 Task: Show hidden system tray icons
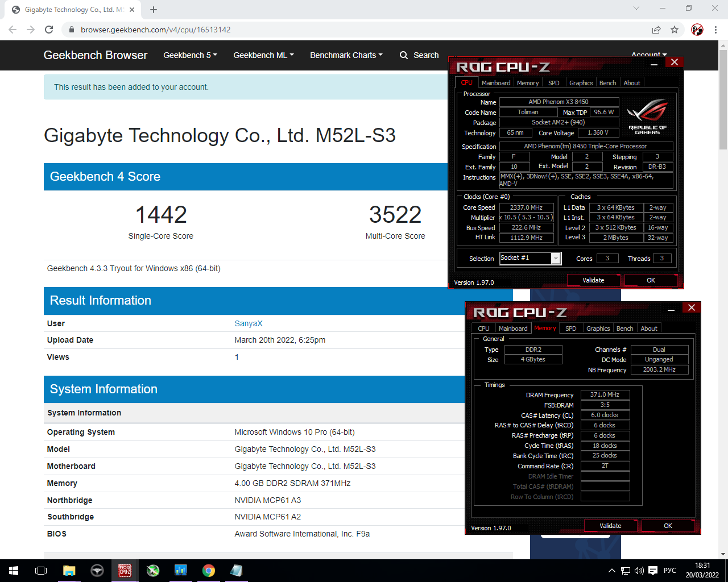(x=612, y=571)
